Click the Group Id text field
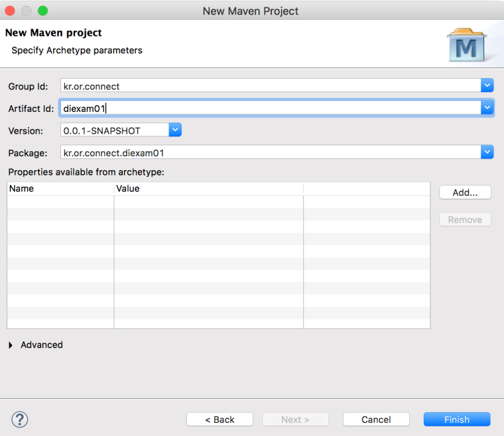The height and width of the screenshot is (436, 504). pos(271,85)
